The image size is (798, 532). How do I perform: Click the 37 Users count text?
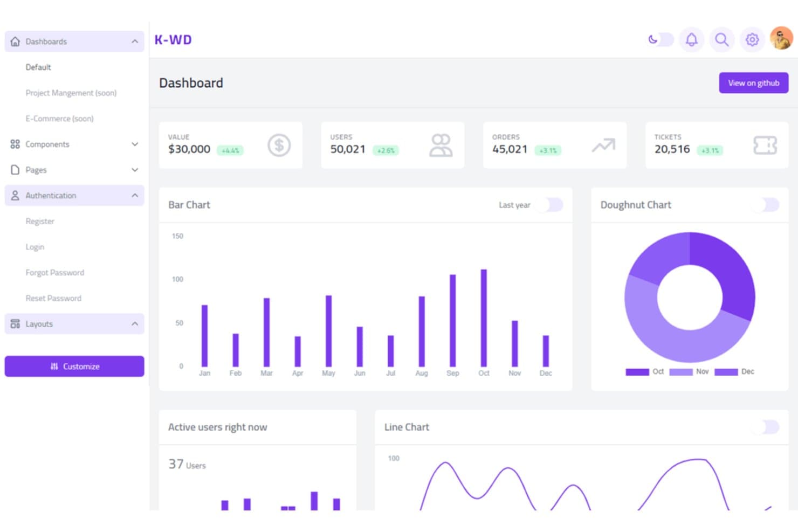187,464
